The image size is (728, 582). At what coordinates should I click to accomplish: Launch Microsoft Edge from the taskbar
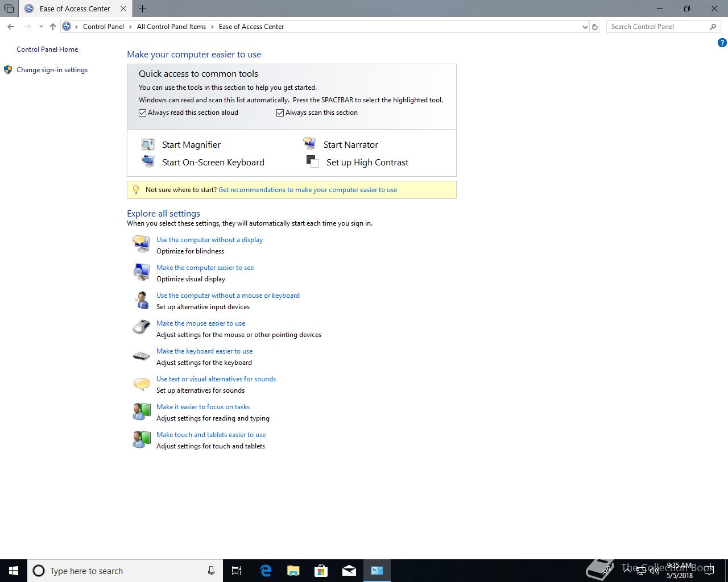[266, 571]
